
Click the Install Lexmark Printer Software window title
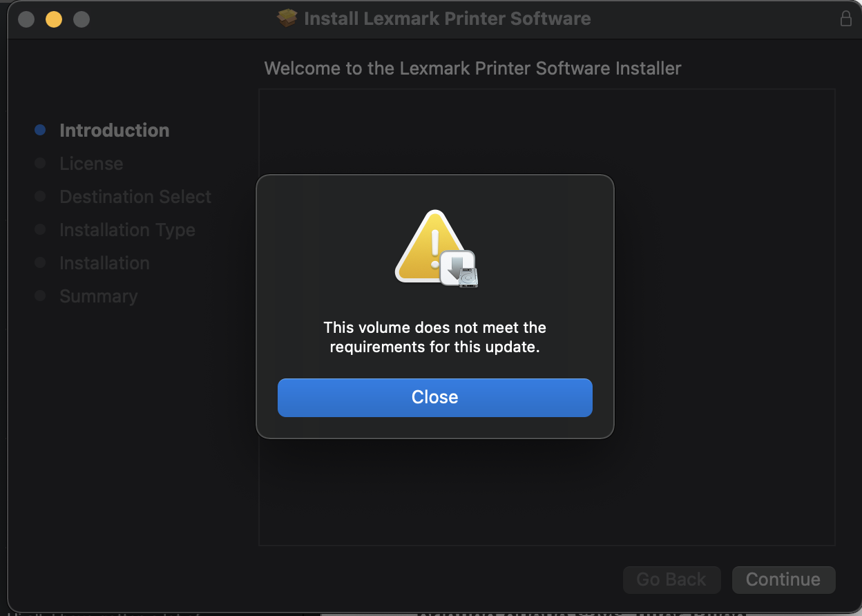point(448,19)
